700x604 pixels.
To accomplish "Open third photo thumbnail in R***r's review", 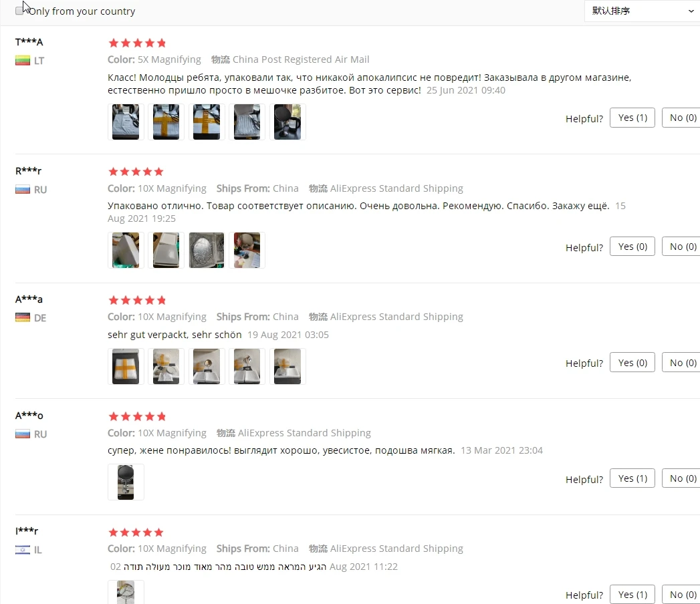I will click(207, 251).
